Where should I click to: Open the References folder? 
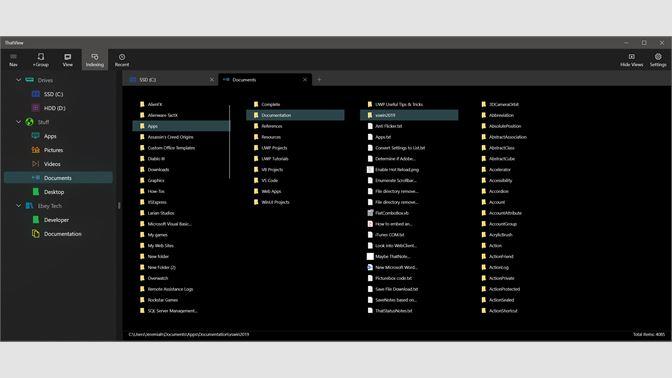click(295, 126)
